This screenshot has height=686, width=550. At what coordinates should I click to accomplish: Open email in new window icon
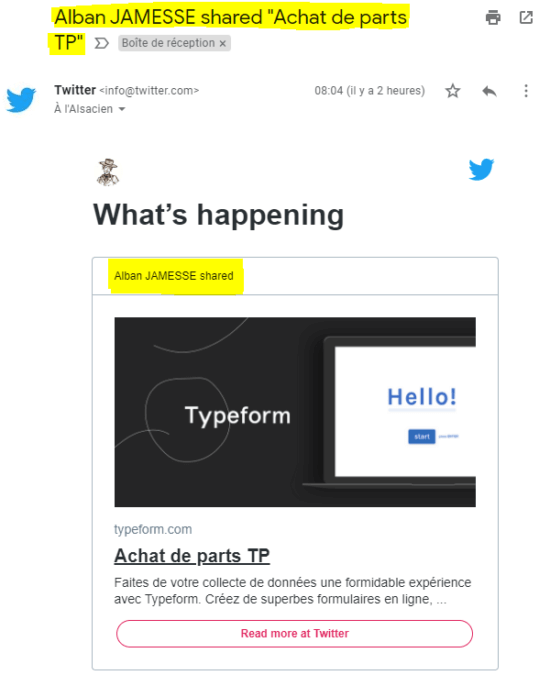click(526, 18)
